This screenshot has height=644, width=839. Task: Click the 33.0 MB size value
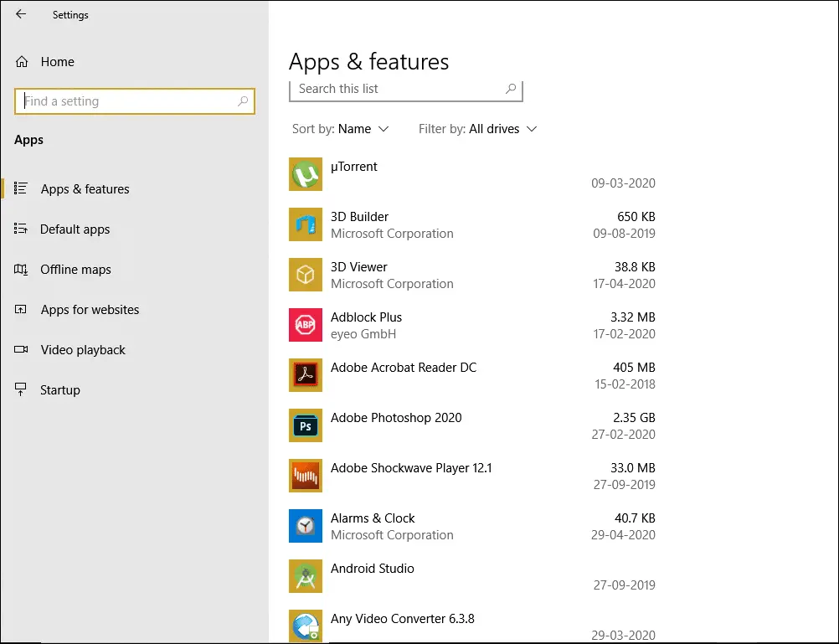click(633, 468)
